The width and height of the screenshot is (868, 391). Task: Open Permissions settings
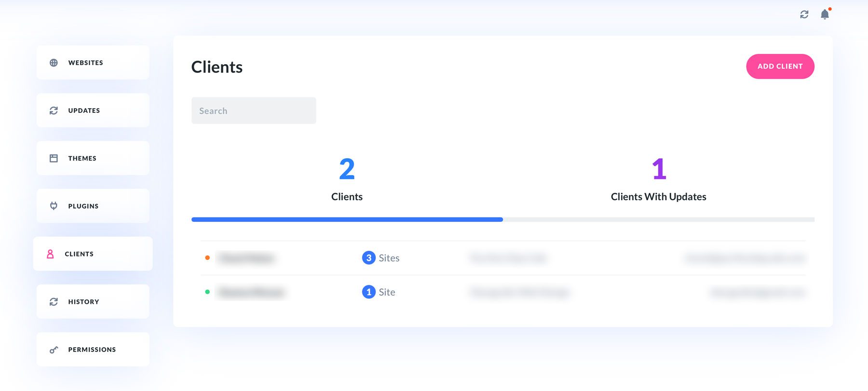pos(93,349)
